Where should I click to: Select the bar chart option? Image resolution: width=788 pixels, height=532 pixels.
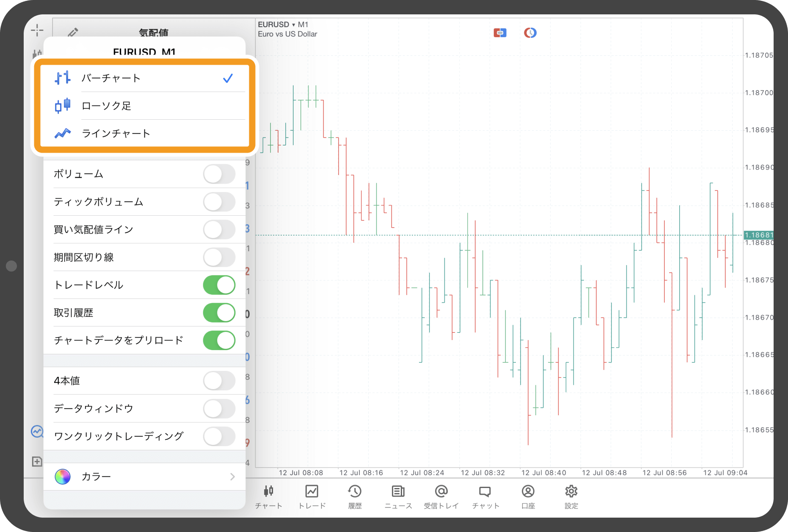pos(144,78)
